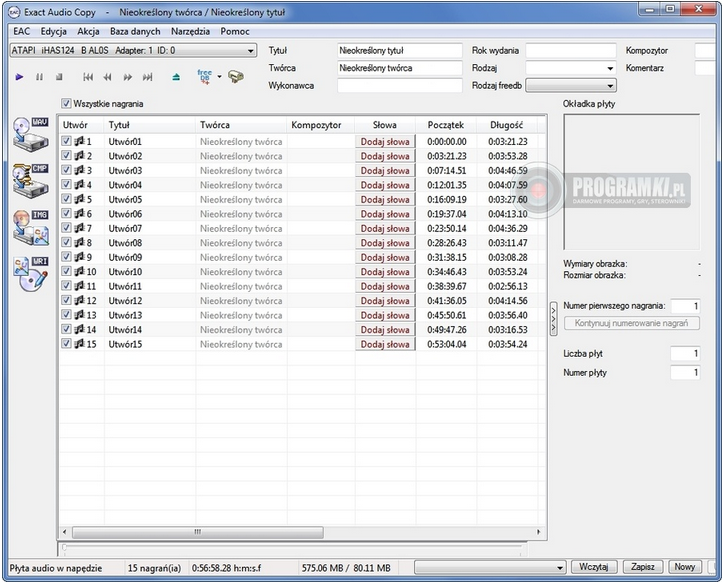
Task: Click the music note icon of track 10
Action: [x=80, y=271]
